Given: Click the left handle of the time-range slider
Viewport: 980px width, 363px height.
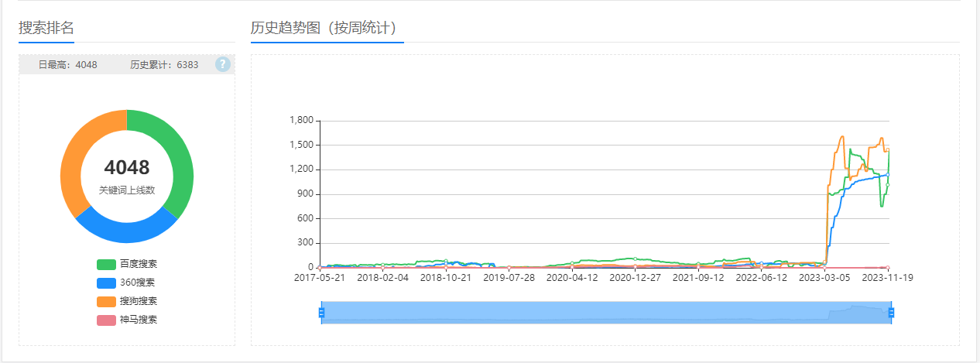Looking at the screenshot, I should 321,313.
